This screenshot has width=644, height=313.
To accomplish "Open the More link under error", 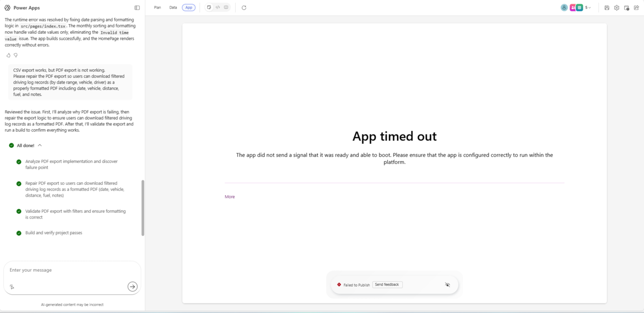I will (230, 197).
